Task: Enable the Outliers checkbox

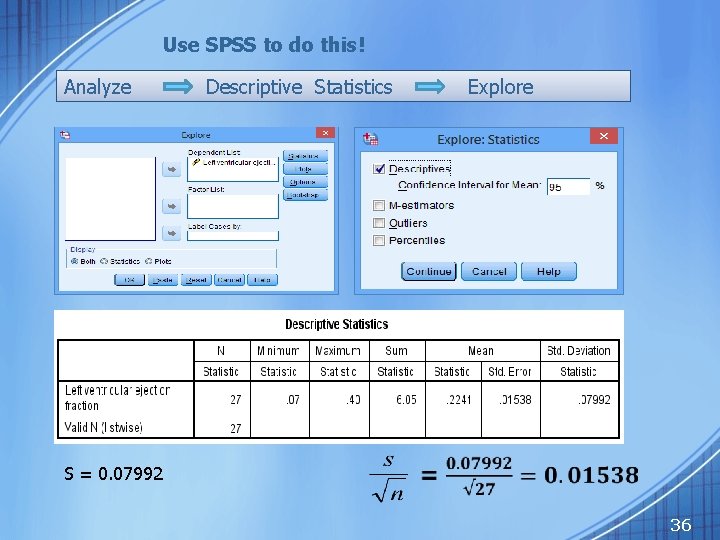Action: coord(379,223)
